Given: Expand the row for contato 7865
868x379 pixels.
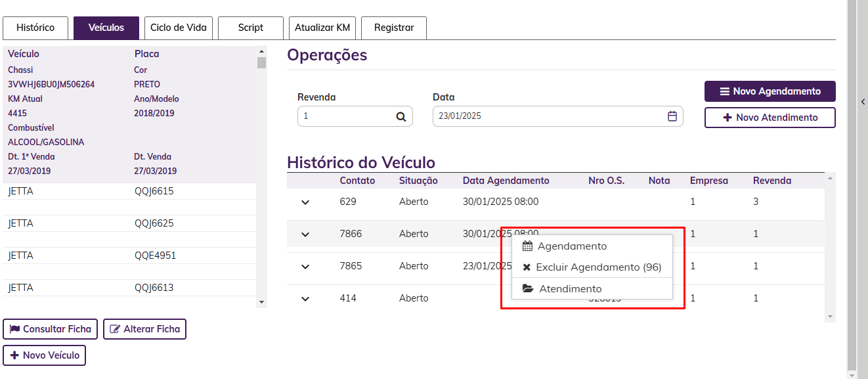Looking at the screenshot, I should tap(305, 267).
